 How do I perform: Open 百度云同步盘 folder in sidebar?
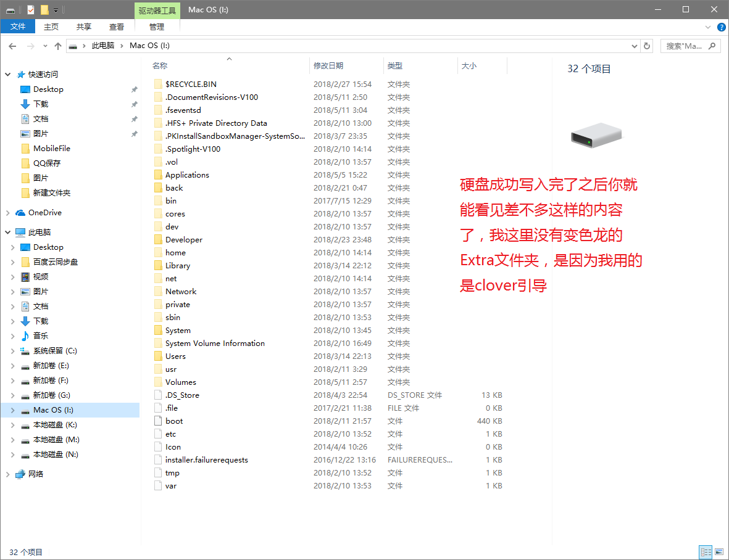(x=56, y=262)
